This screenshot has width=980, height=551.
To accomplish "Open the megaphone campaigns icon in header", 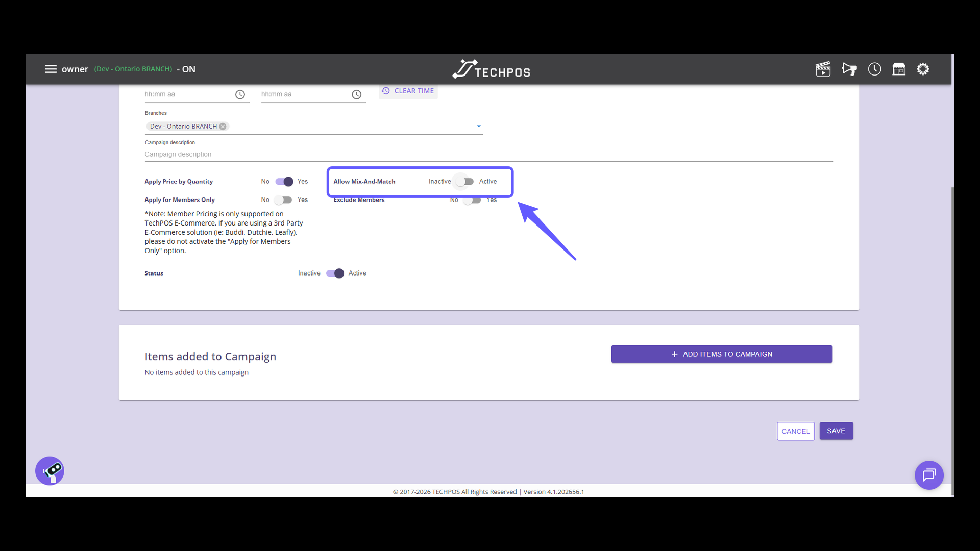I will click(x=849, y=69).
